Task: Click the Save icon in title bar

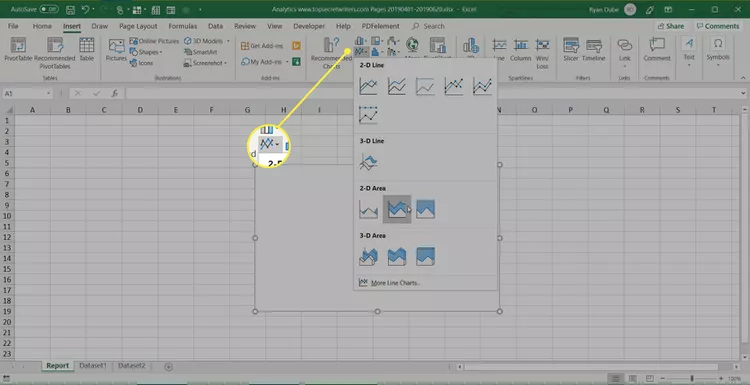Action: coord(70,9)
